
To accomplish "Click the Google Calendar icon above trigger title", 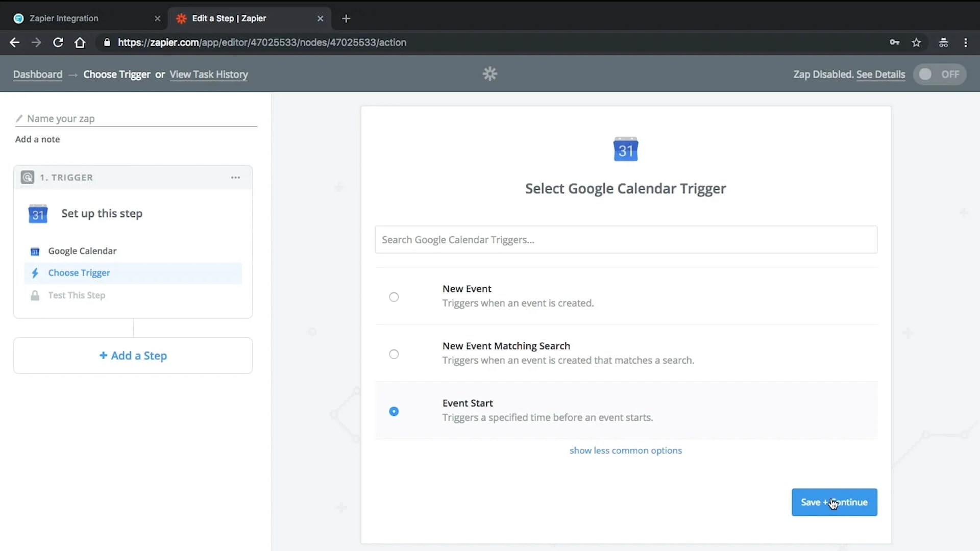I will (x=625, y=149).
